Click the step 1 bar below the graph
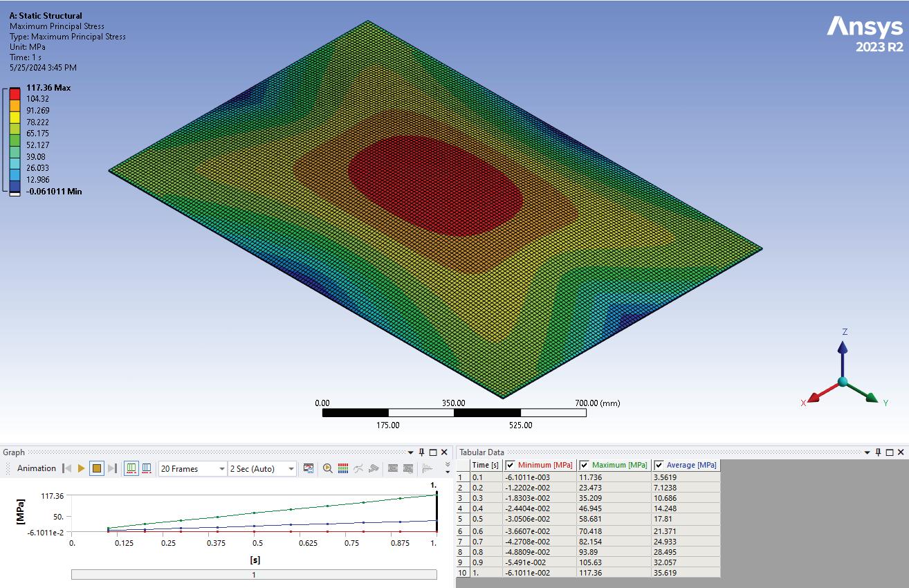The width and height of the screenshot is (909, 588). tap(254, 575)
